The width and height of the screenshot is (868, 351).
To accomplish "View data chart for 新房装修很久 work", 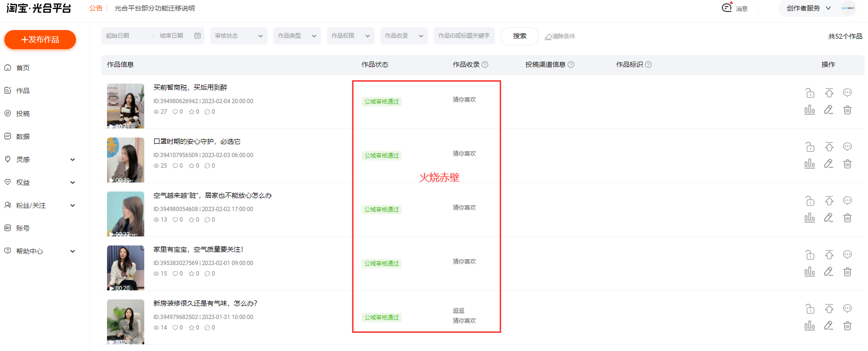I will (810, 326).
